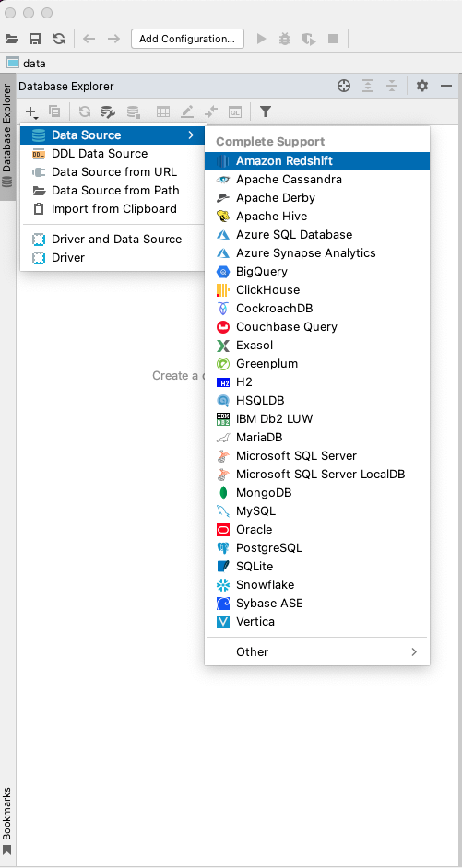
Task: Click the Run with Coverage icon
Action: point(309,39)
